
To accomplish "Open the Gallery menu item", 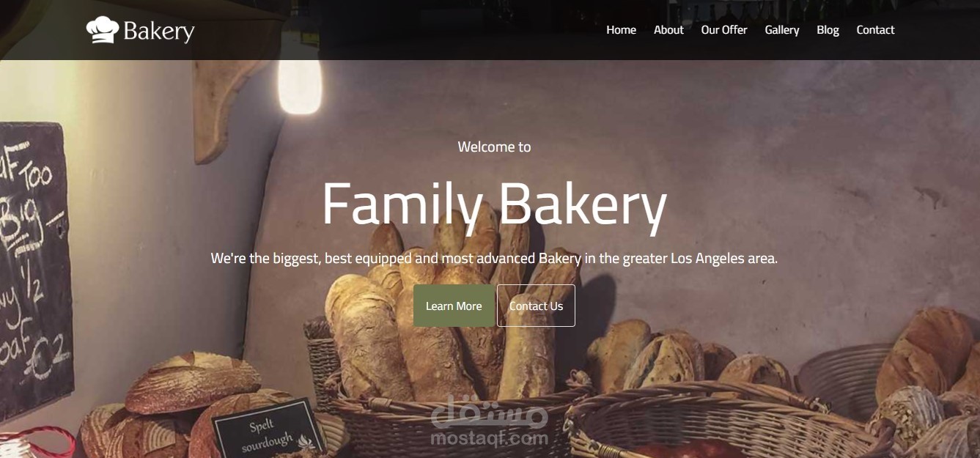I will [x=782, y=30].
